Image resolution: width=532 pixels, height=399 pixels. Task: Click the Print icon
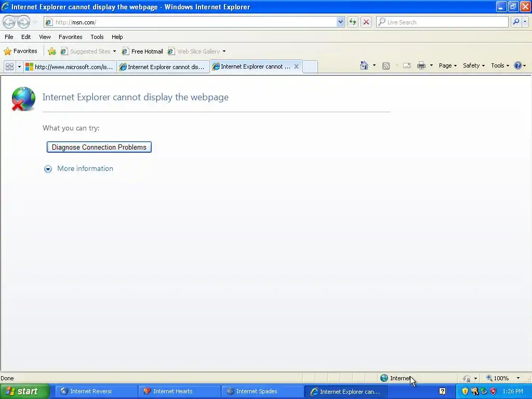tap(421, 66)
